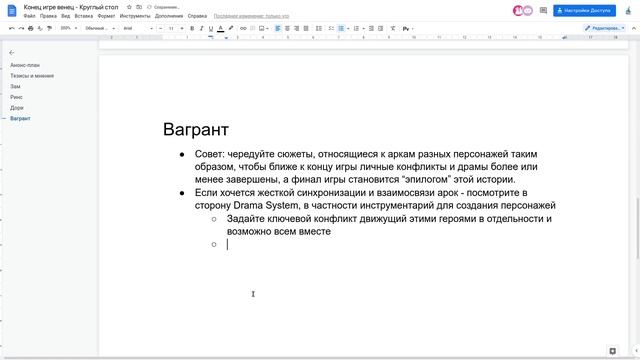Add a comment from the toolbar

pos(253,28)
